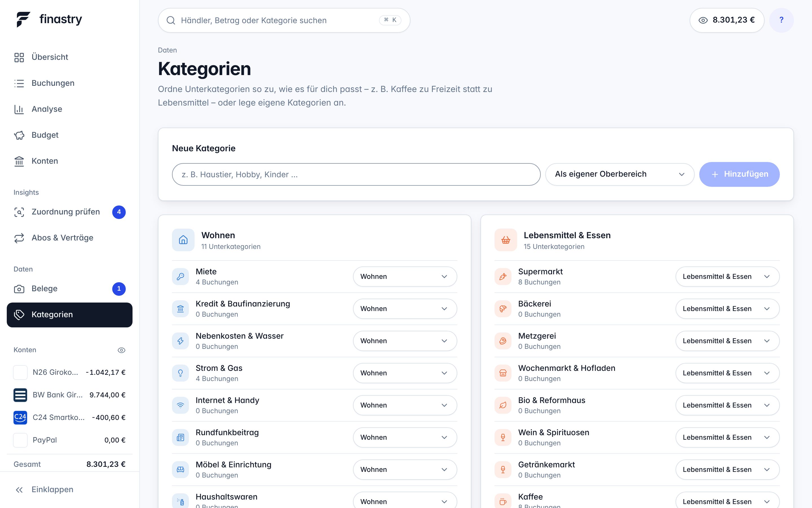Image resolution: width=812 pixels, height=508 pixels.
Task: Click the Lebensmittel & Essen basket icon
Action: (x=506, y=240)
